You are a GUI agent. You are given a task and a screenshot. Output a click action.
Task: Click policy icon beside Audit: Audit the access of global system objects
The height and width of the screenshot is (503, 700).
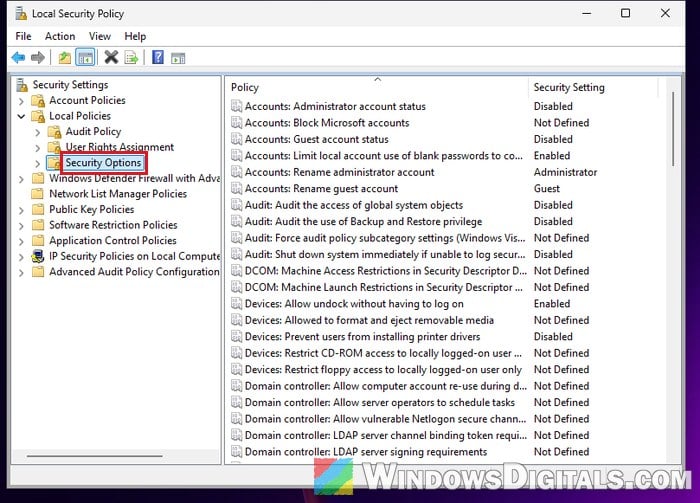(236, 205)
